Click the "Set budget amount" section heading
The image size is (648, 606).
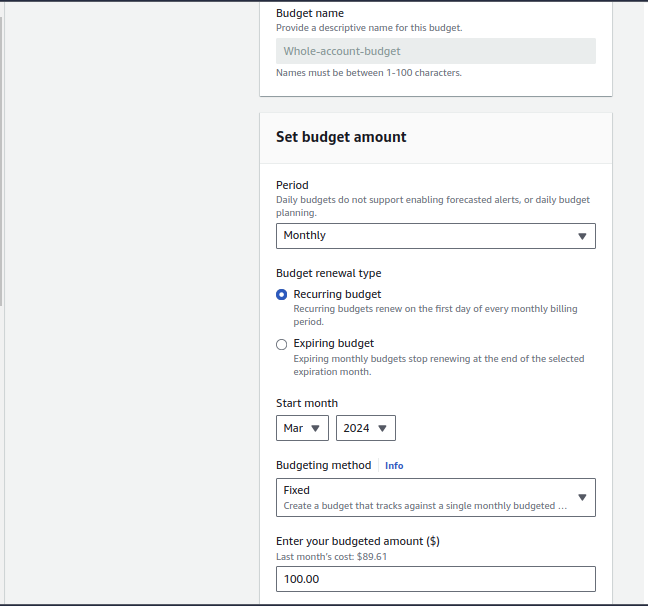[341, 137]
